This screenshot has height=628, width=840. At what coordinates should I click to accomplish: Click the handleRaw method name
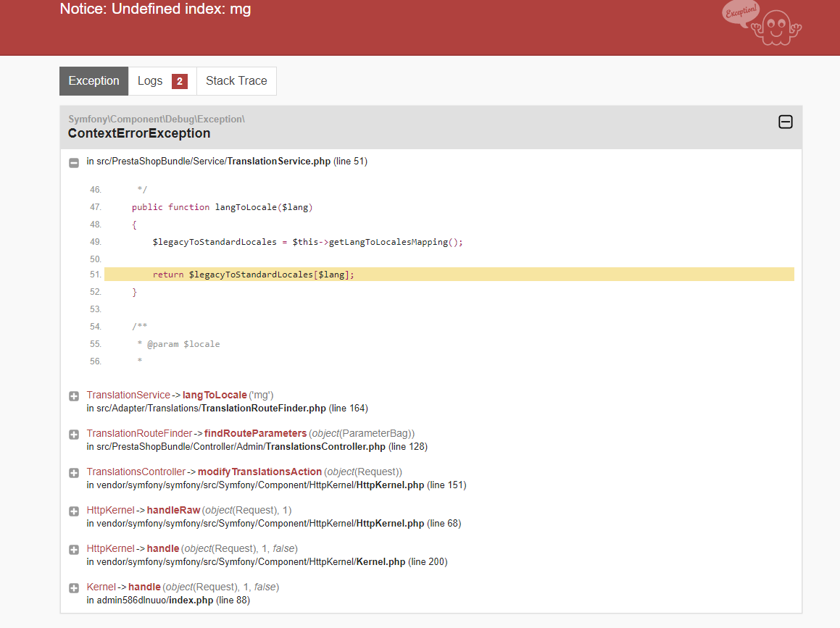pyautogui.click(x=173, y=510)
